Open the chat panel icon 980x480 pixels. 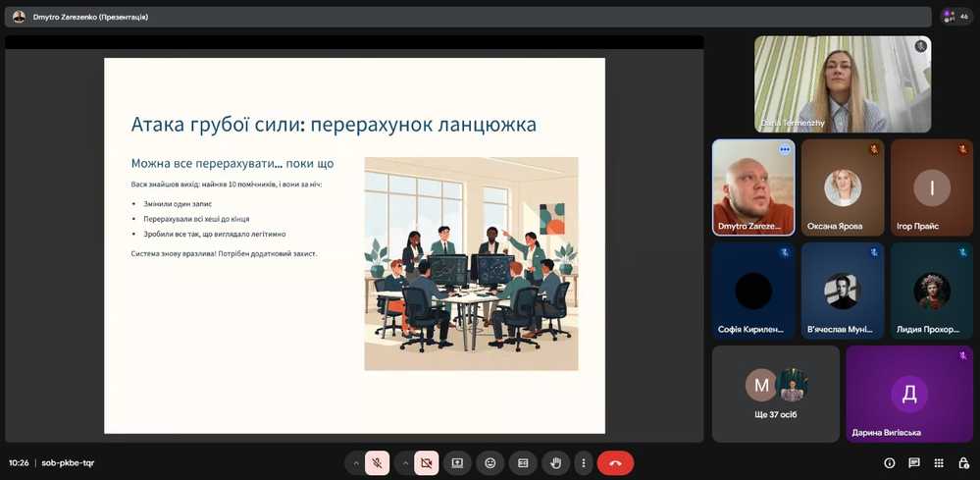[914, 463]
